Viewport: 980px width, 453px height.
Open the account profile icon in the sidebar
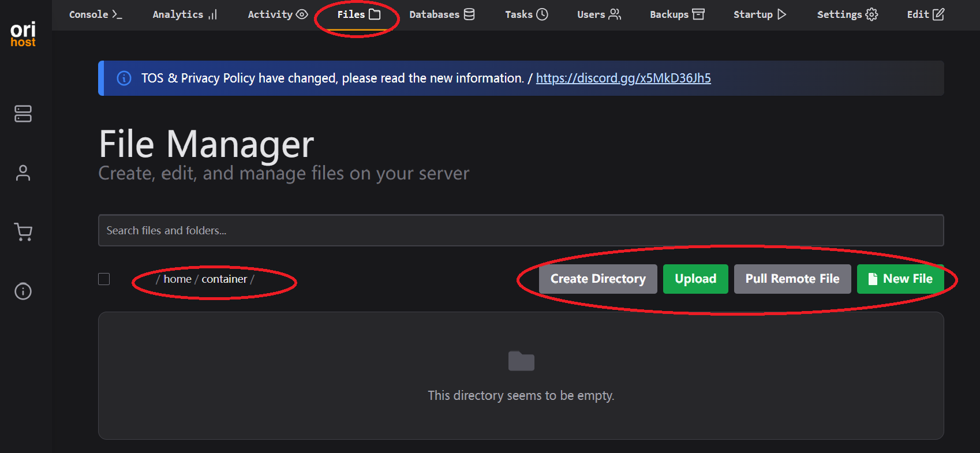click(23, 173)
